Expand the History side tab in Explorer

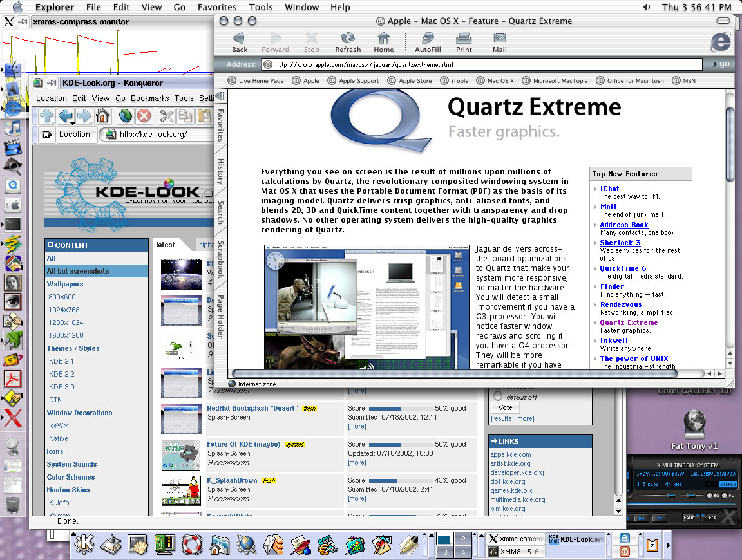[220, 171]
